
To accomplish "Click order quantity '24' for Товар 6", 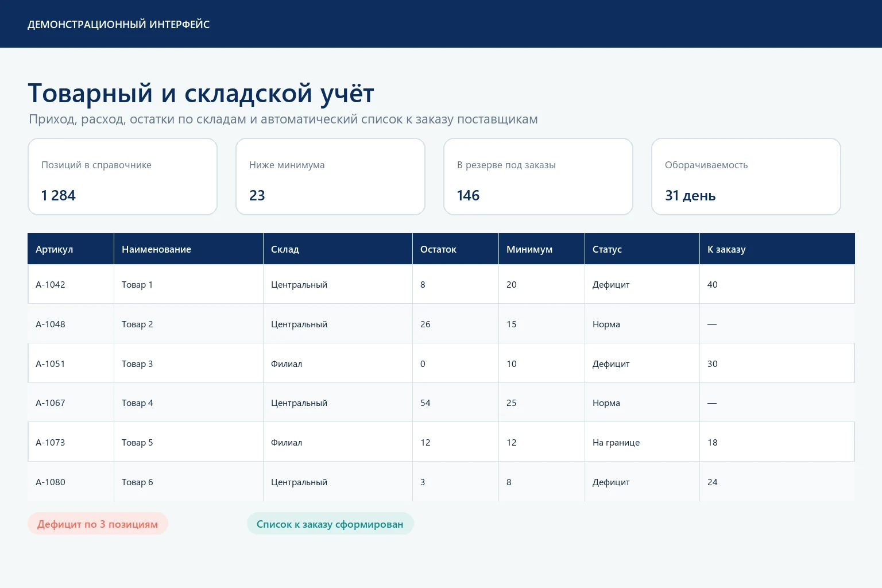I will pyautogui.click(x=713, y=482).
